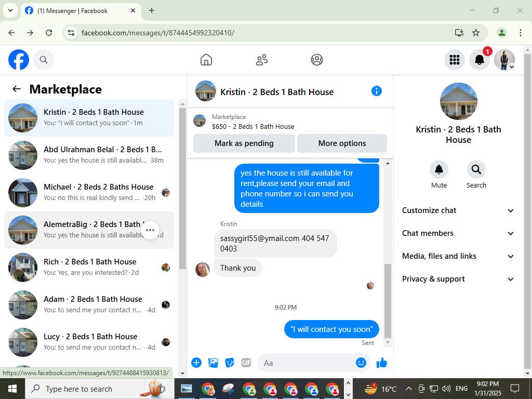Image resolution: width=532 pixels, height=399 pixels.
Task: Select Messenger Facebook browser tab
Action: 81,10
